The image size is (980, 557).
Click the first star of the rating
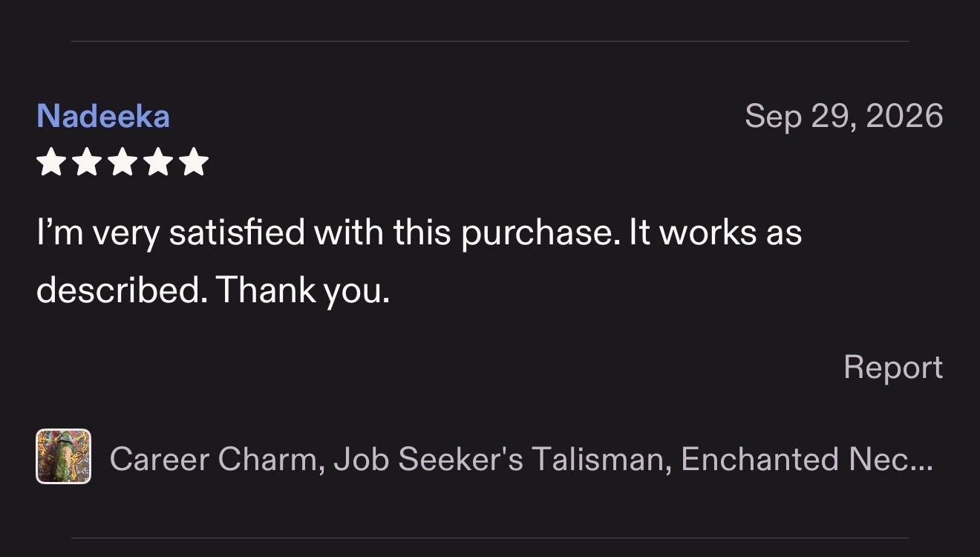click(x=51, y=162)
